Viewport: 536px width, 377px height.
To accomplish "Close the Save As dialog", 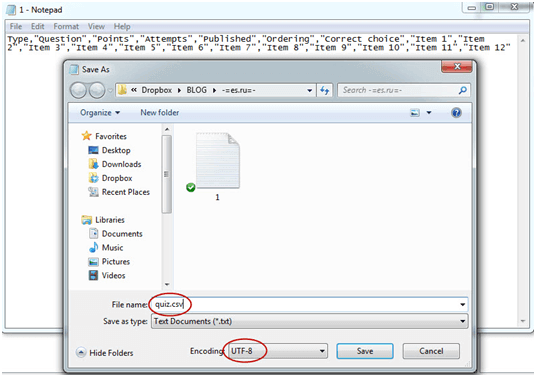I will [457, 67].
